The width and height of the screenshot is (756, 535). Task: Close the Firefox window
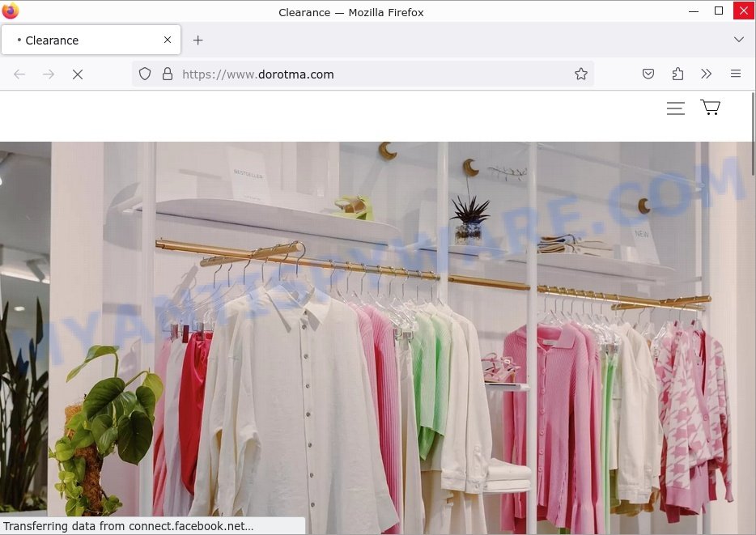pyautogui.click(x=744, y=11)
